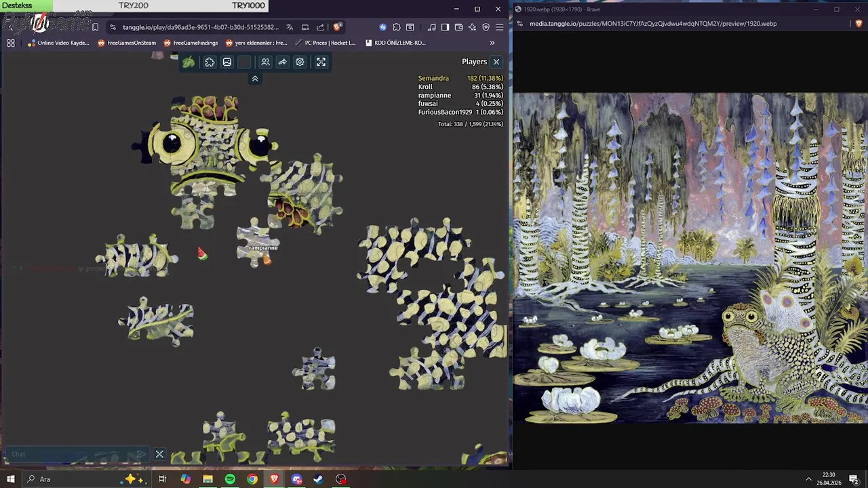Viewport: 868px width, 488px height.
Task: Click player name rampianne in leaderboard
Action: point(435,96)
